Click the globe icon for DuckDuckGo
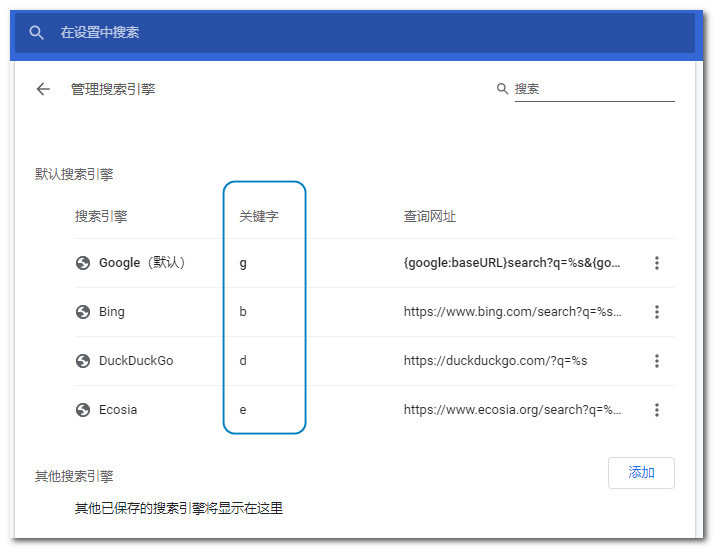714x549 pixels. pyautogui.click(x=83, y=361)
